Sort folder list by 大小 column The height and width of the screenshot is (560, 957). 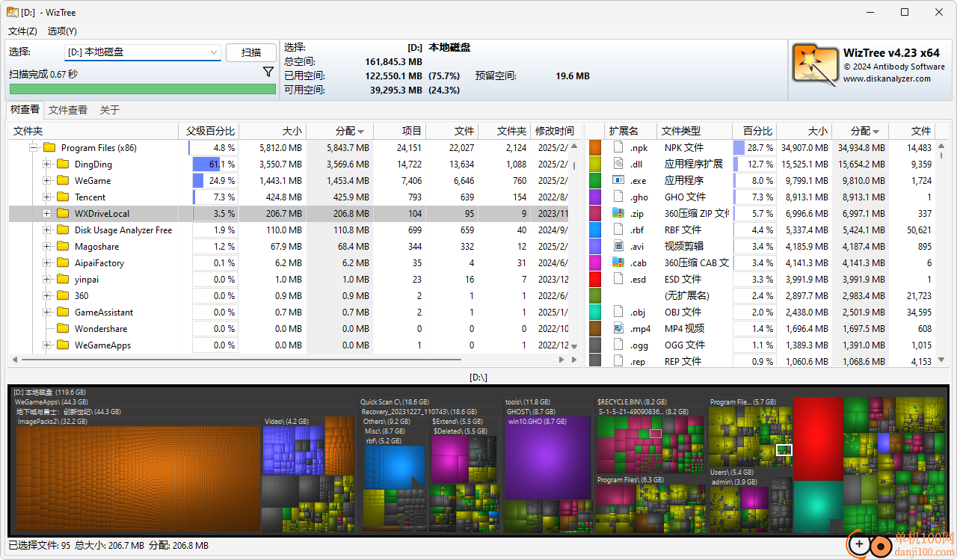pyautogui.click(x=273, y=131)
